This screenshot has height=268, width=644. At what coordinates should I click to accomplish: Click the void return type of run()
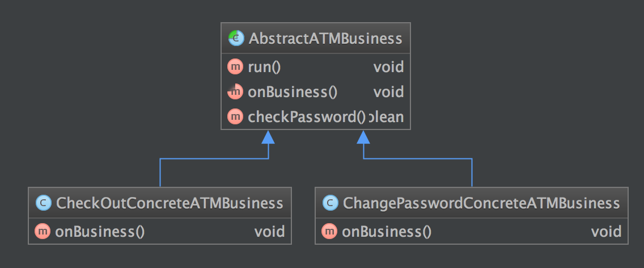point(388,67)
